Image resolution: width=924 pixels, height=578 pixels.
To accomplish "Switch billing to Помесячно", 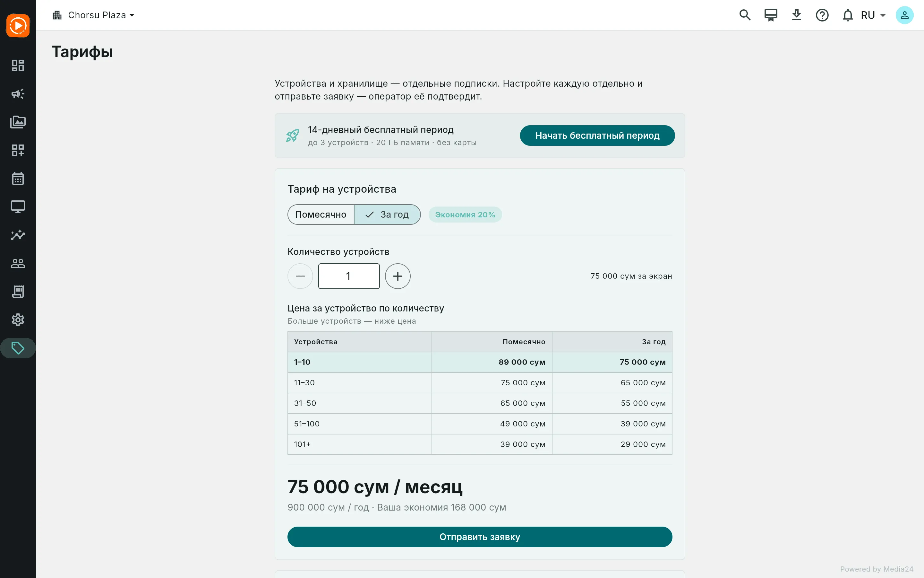I will coord(321,215).
